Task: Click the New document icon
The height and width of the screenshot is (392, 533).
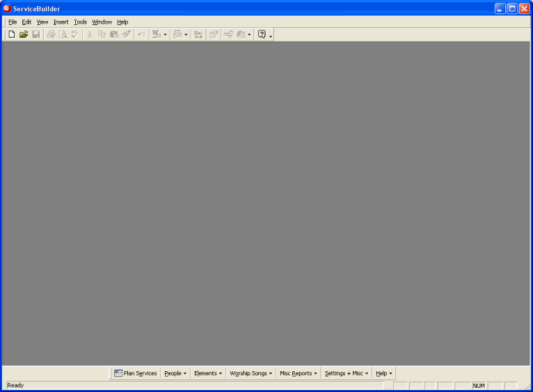Action: (x=11, y=34)
